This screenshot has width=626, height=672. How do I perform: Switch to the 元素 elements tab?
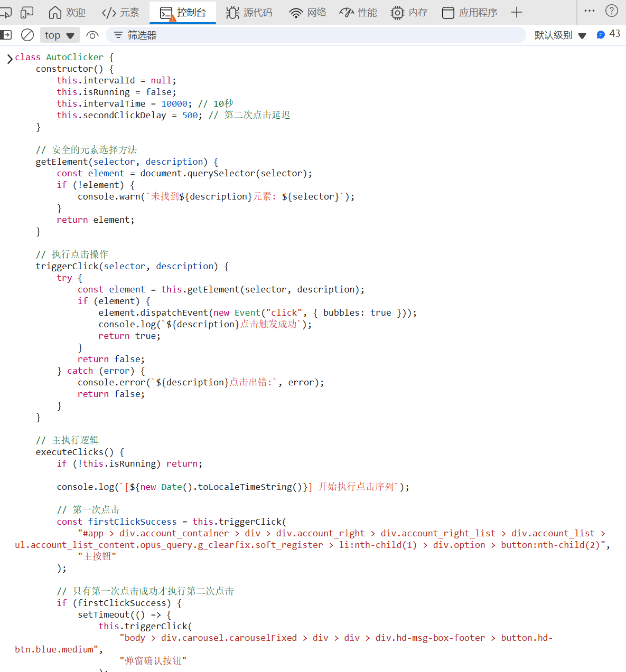[120, 12]
